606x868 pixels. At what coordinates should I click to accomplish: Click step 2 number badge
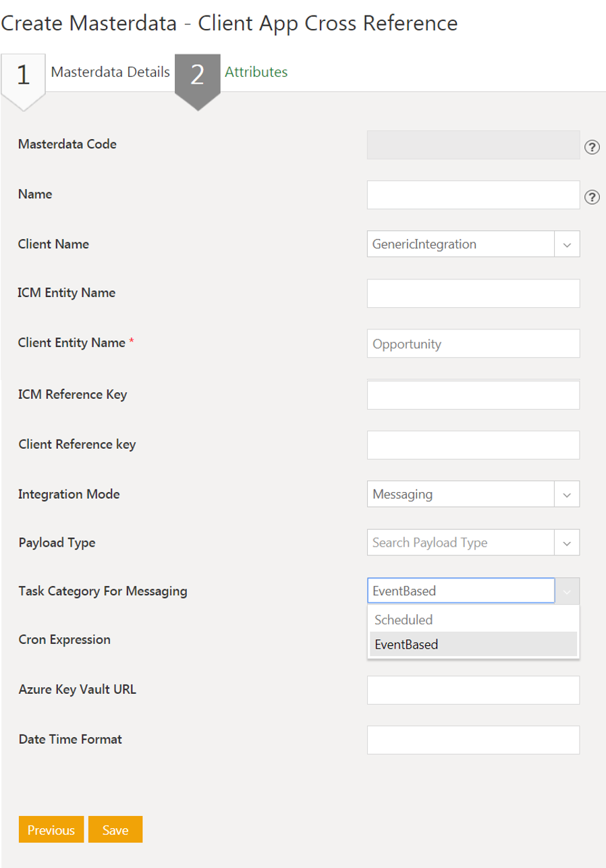[197, 76]
